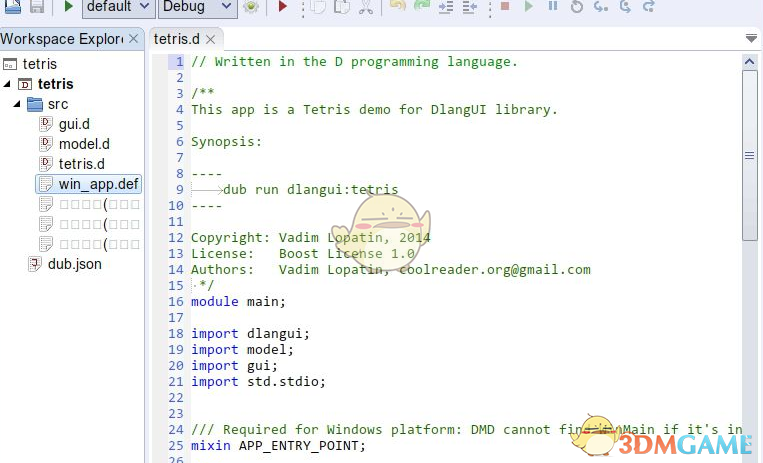Click the red stop debugging square
The image size is (763, 463).
click(505, 6)
